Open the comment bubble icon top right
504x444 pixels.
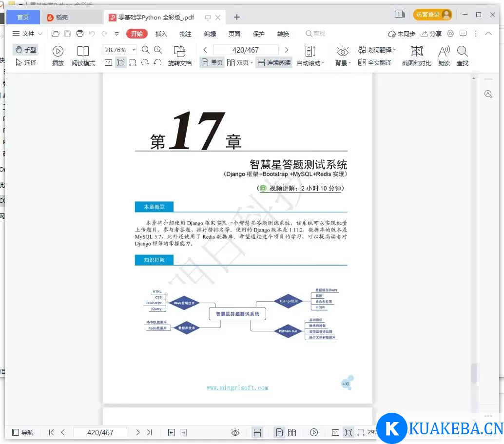(463, 34)
